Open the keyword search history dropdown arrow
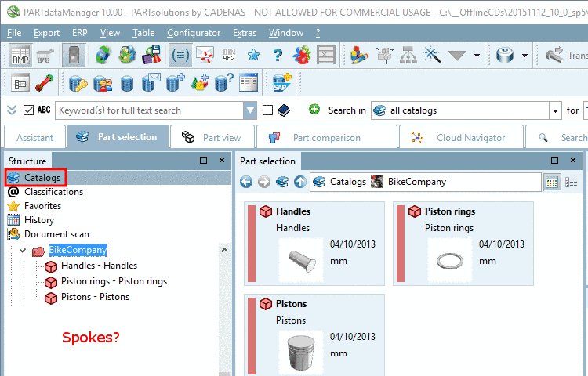The width and height of the screenshot is (588, 376). (x=250, y=110)
